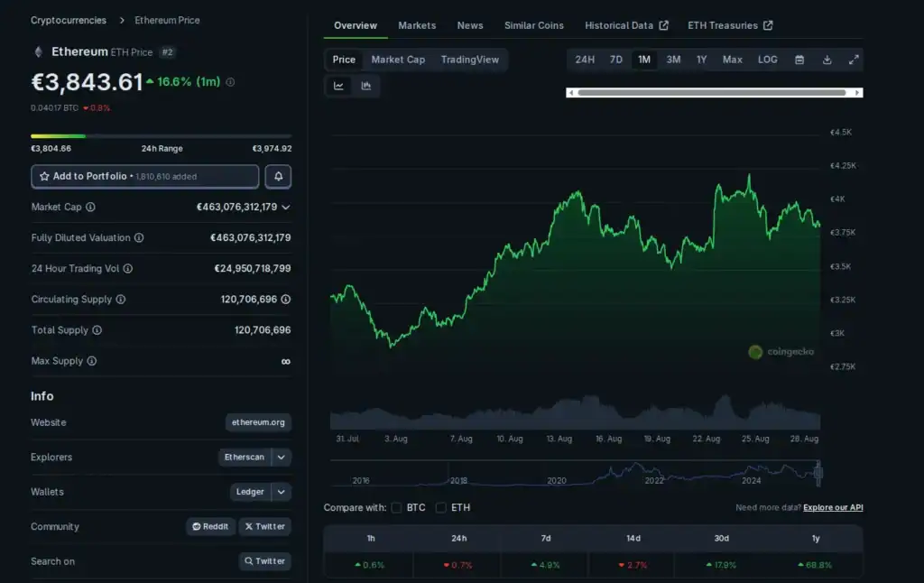Click the star icon in Add to Portfolio
This screenshot has height=583, width=924.
click(44, 176)
